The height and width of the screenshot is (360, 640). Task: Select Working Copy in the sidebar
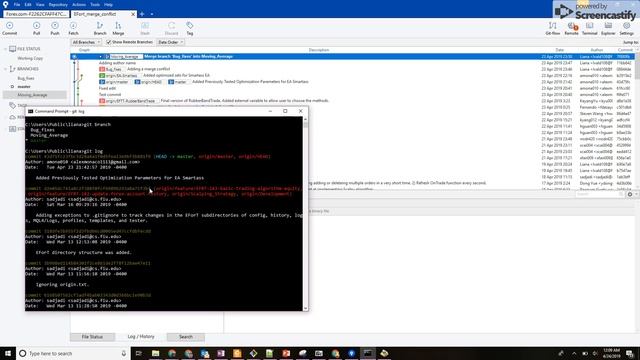30,58
